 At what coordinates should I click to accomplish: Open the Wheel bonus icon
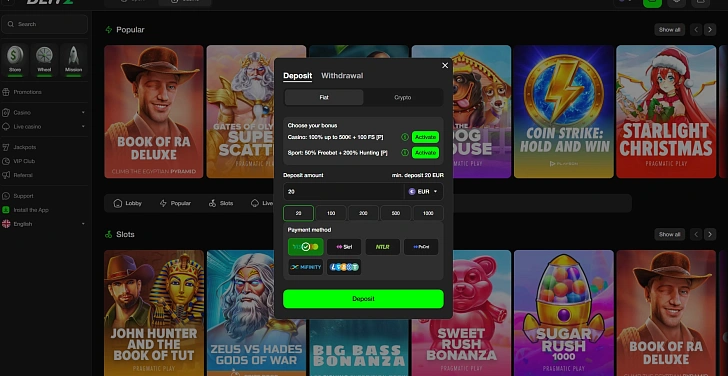pos(44,60)
